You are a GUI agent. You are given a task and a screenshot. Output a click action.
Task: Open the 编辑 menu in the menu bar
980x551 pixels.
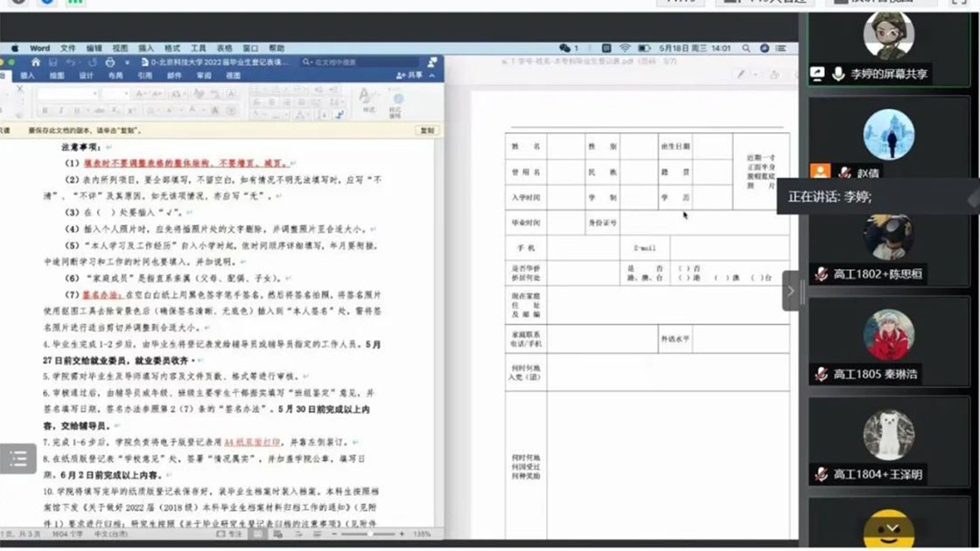click(x=94, y=48)
